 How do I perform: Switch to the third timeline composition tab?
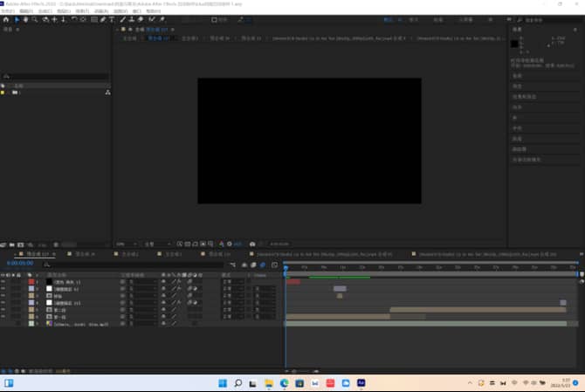127,254
